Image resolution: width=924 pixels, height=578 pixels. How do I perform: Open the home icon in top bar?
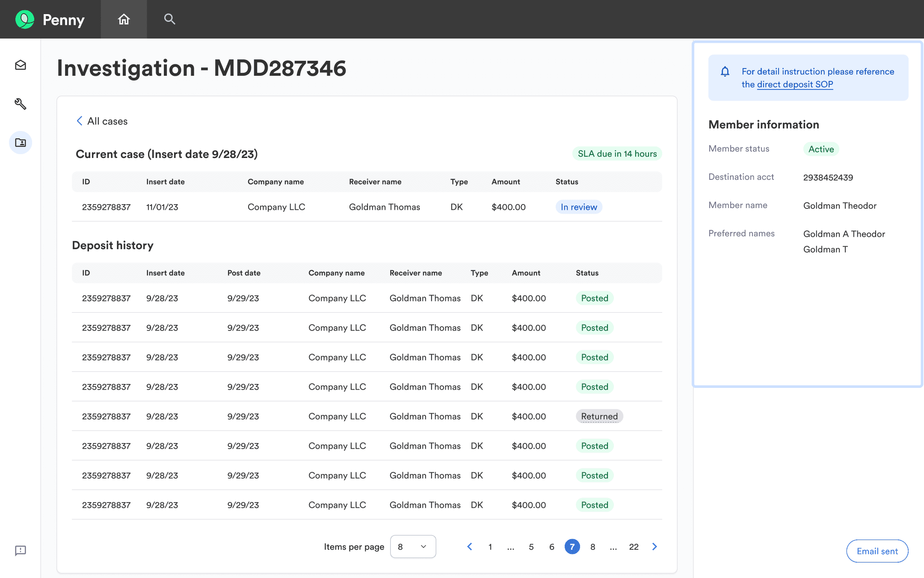(124, 19)
